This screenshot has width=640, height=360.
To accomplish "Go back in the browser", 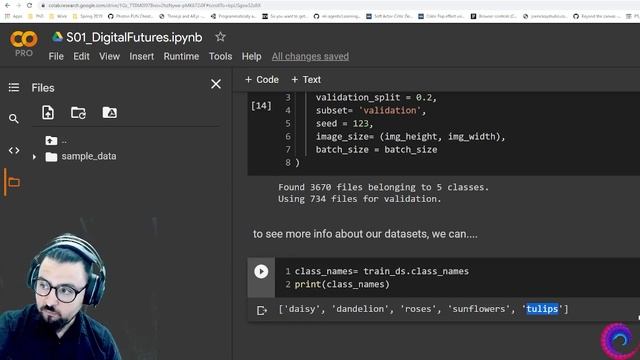I will pyautogui.click(x=8, y=5).
